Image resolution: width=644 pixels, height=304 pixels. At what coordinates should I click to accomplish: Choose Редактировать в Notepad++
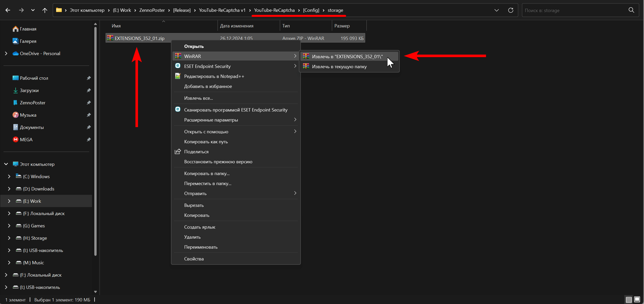pos(236,76)
